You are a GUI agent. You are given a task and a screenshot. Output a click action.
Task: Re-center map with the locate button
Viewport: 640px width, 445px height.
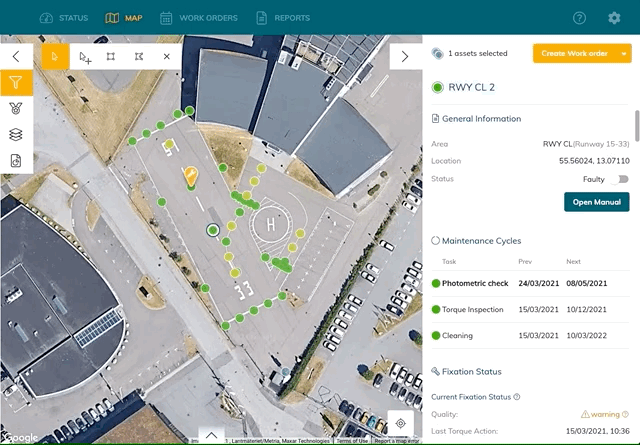click(401, 423)
